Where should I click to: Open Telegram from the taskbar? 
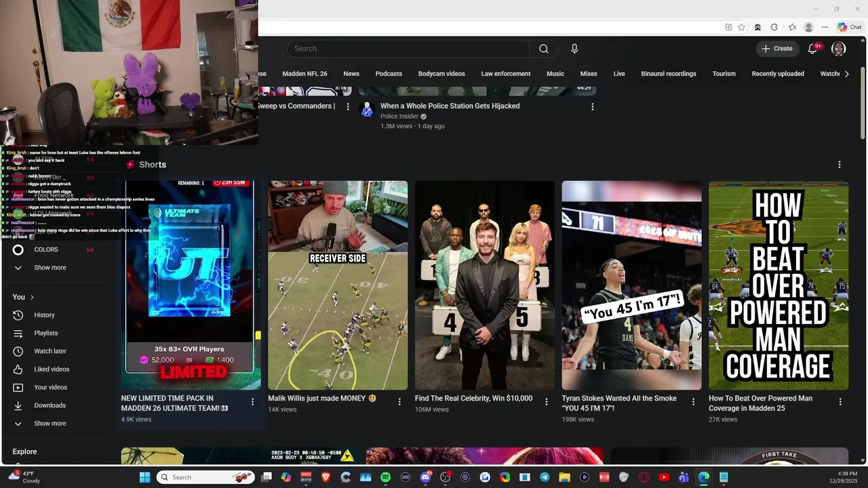(x=545, y=477)
